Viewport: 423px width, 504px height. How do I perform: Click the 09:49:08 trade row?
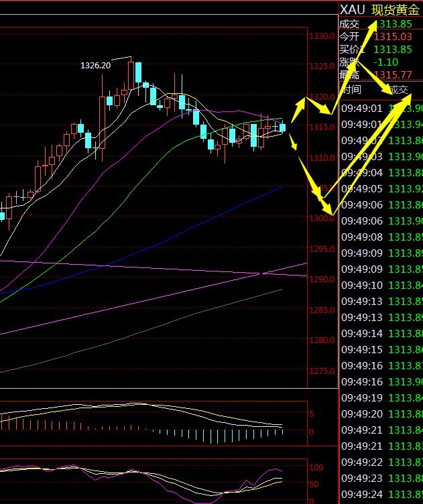point(382,237)
